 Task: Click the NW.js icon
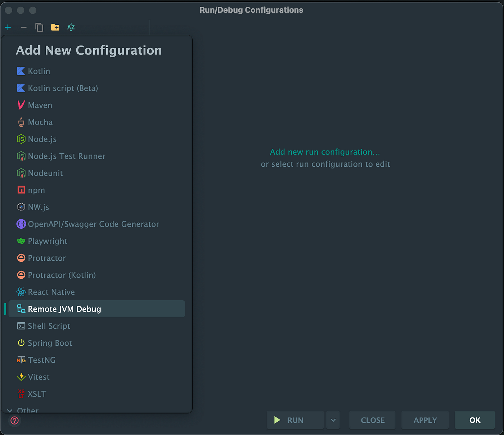tap(21, 207)
